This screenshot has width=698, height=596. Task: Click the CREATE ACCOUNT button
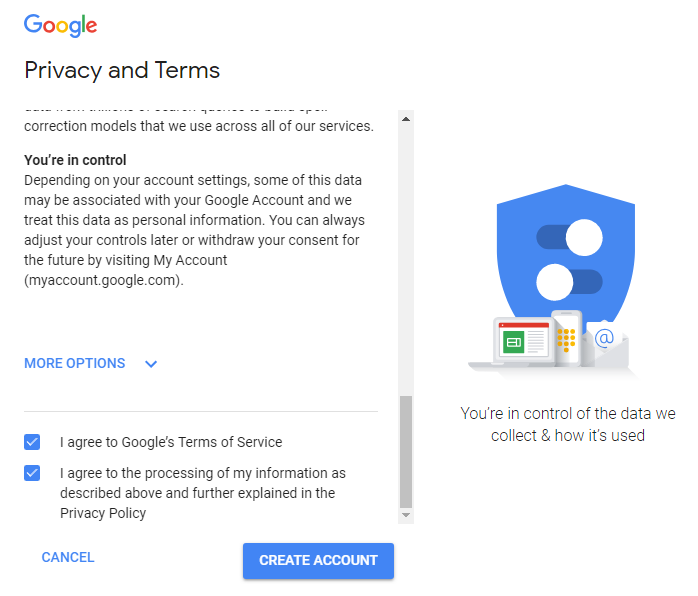pos(318,560)
